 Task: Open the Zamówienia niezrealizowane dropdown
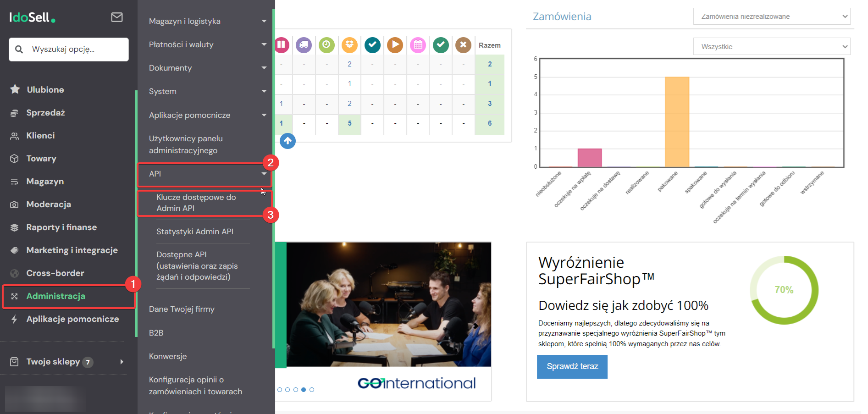click(772, 17)
